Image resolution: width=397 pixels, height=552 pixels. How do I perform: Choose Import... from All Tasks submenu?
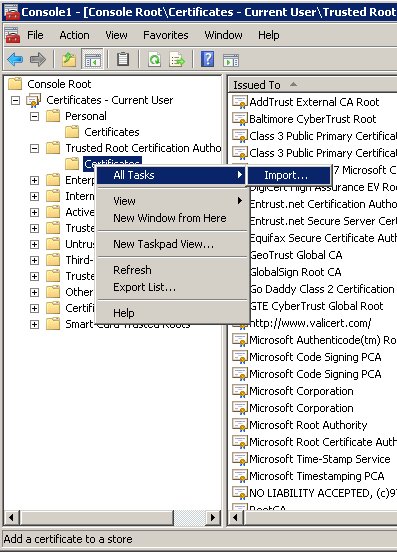point(289,175)
